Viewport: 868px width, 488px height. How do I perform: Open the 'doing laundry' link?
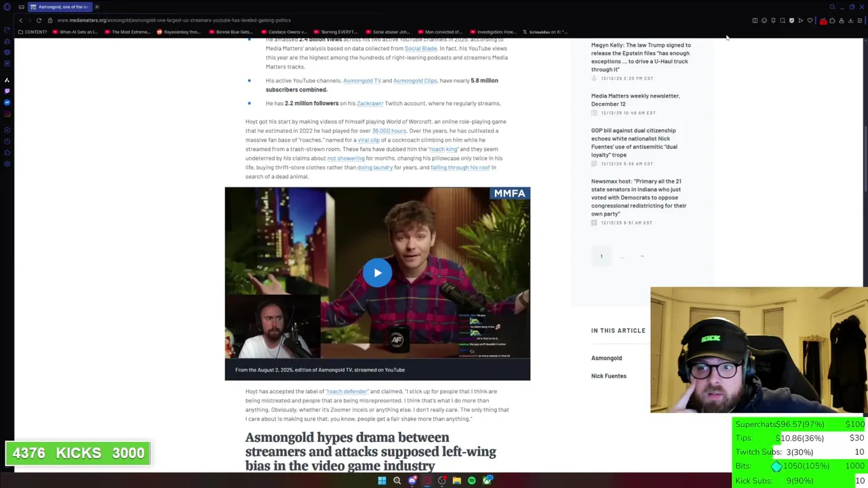(x=375, y=167)
